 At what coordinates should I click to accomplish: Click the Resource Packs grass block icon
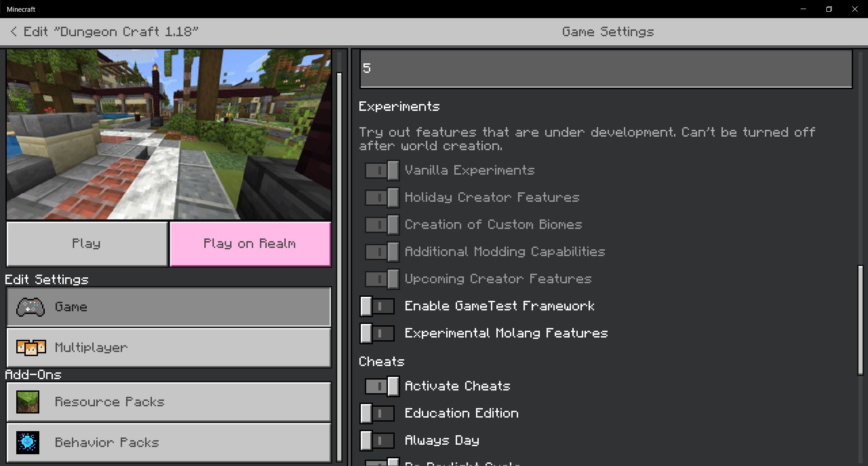click(28, 402)
